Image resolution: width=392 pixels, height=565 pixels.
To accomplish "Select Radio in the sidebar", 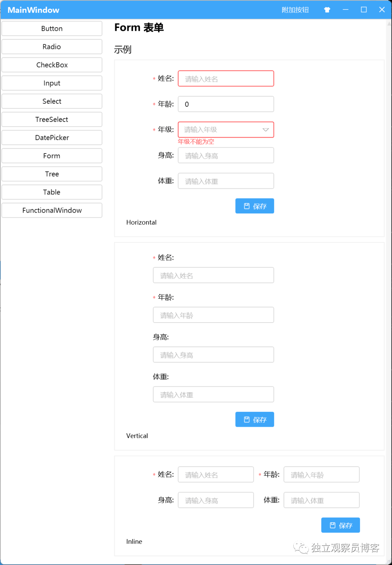I will click(x=52, y=46).
